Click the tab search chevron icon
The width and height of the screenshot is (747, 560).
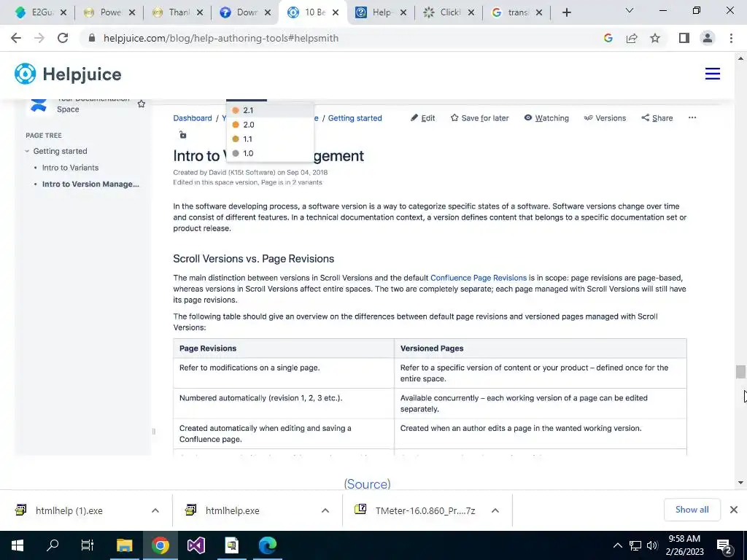[x=630, y=10]
